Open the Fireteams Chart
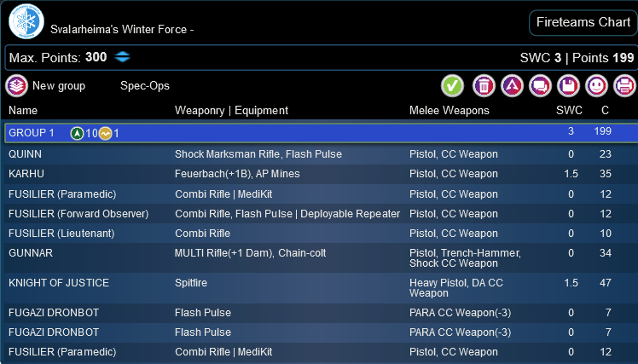638x364 pixels. [583, 22]
